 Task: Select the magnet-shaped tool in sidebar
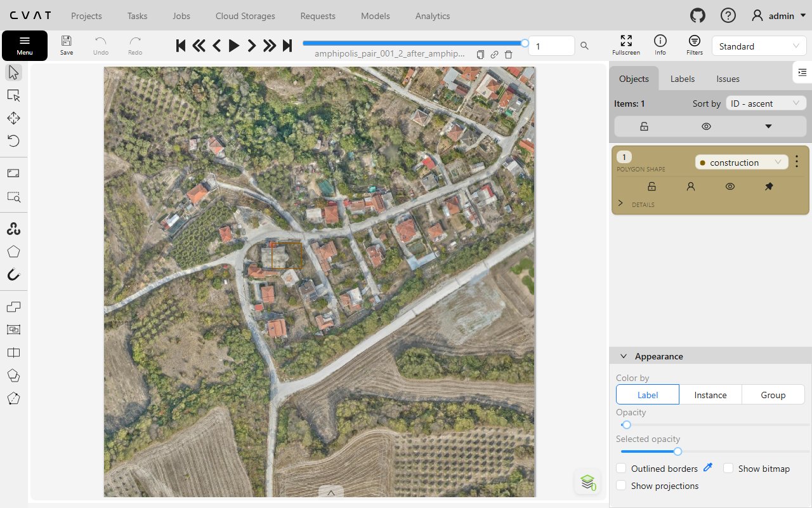13,275
